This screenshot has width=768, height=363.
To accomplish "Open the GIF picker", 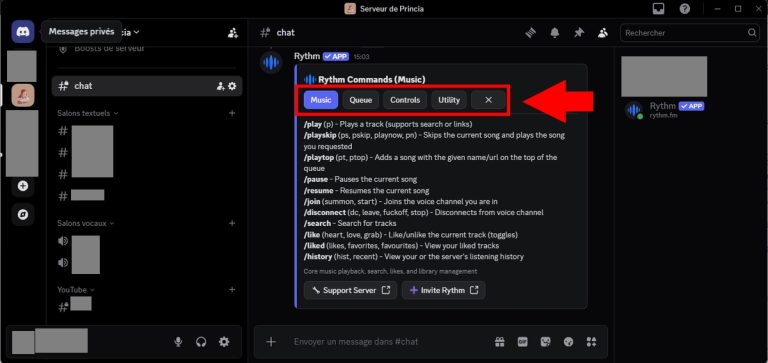I will [523, 341].
